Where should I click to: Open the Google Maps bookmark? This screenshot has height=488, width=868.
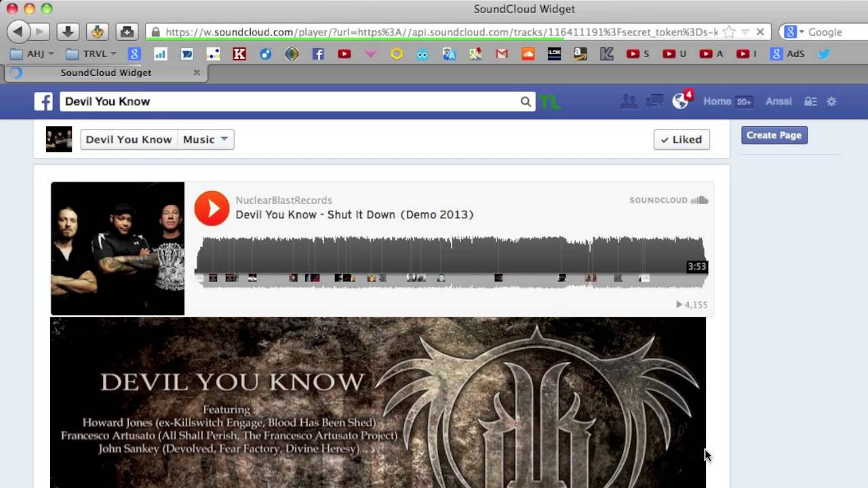475,54
